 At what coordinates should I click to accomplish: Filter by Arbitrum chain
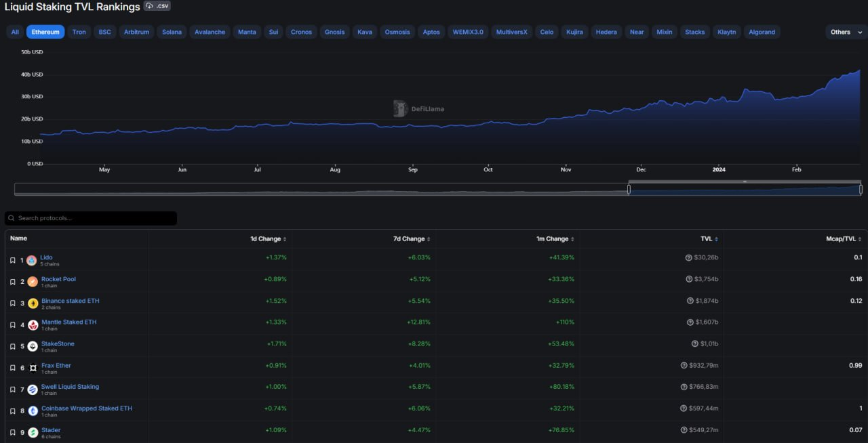136,32
